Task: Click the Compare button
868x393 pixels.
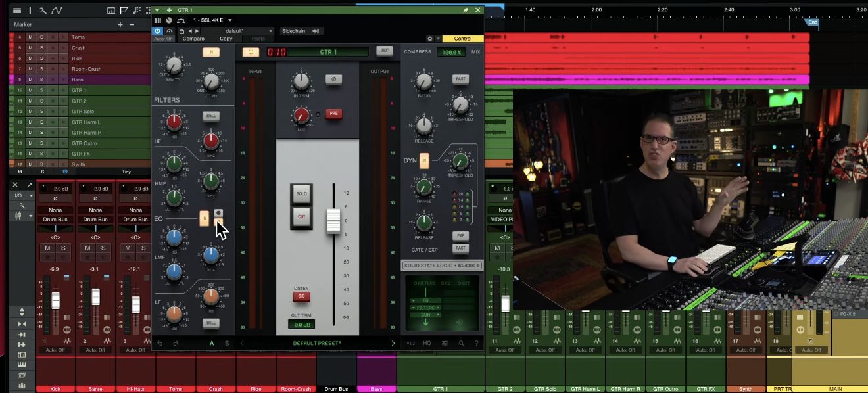Action: tap(193, 39)
